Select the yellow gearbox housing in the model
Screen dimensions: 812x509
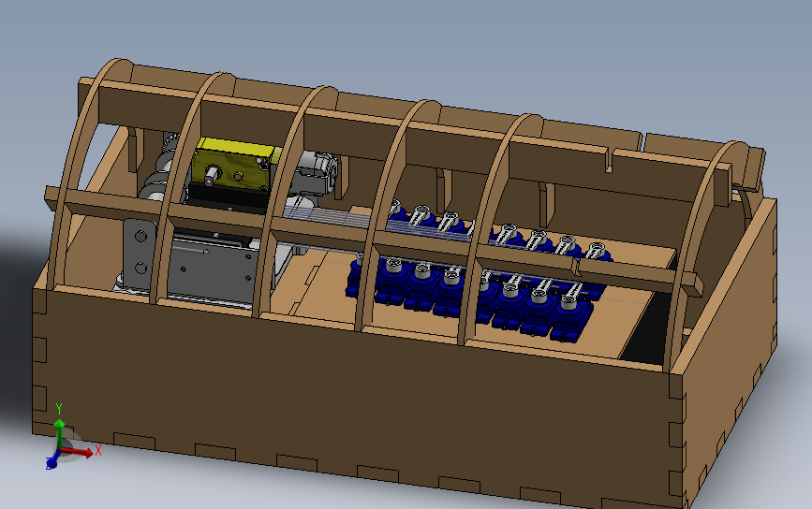tap(236, 166)
